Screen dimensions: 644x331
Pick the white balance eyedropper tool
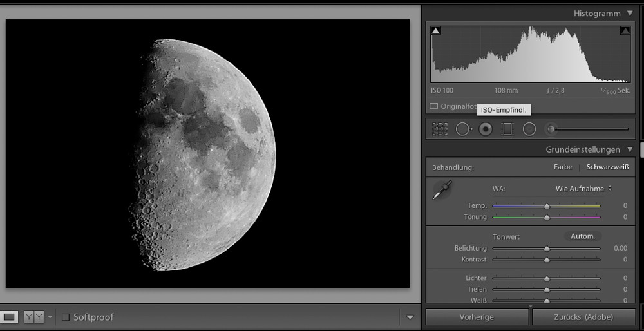(x=442, y=190)
